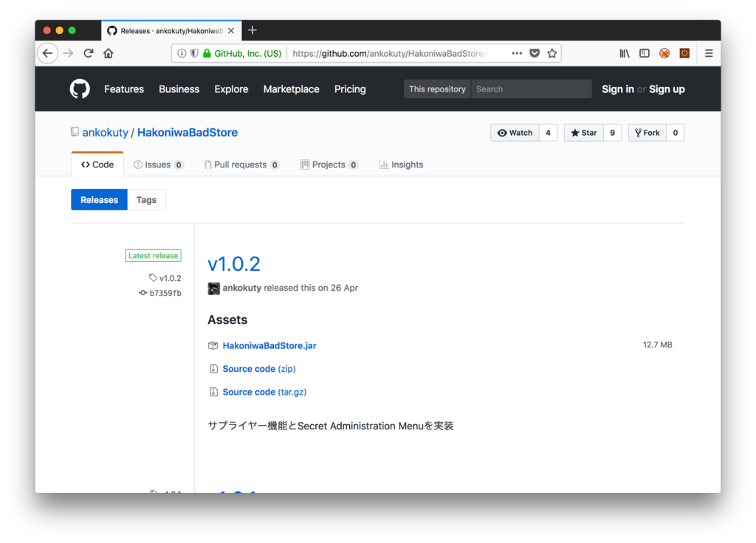
Task: Open Explore in GitHub header
Action: point(231,89)
